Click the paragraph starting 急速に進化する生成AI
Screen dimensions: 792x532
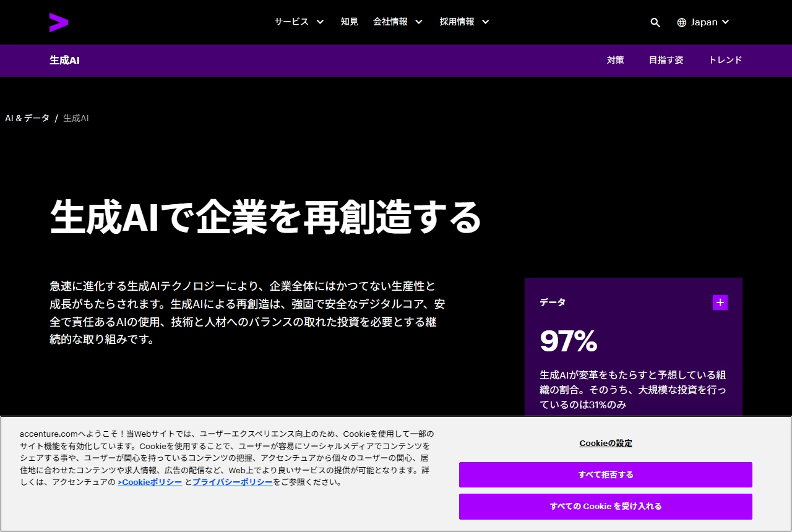(x=247, y=313)
